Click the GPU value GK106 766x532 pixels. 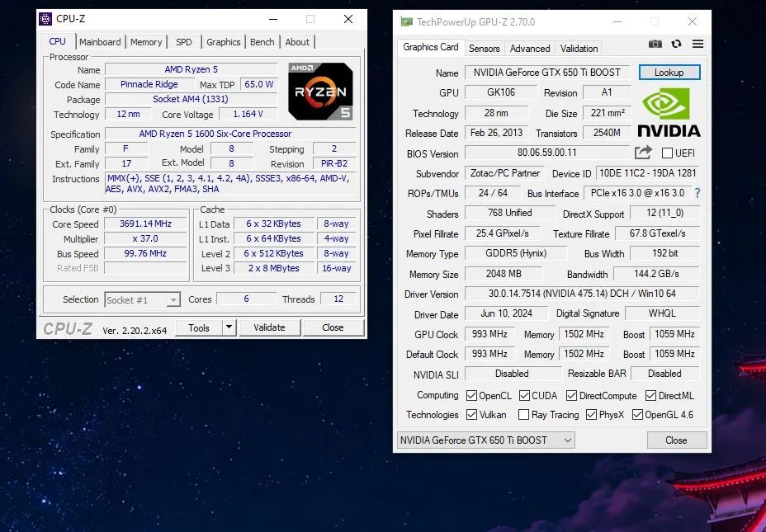coord(501,92)
